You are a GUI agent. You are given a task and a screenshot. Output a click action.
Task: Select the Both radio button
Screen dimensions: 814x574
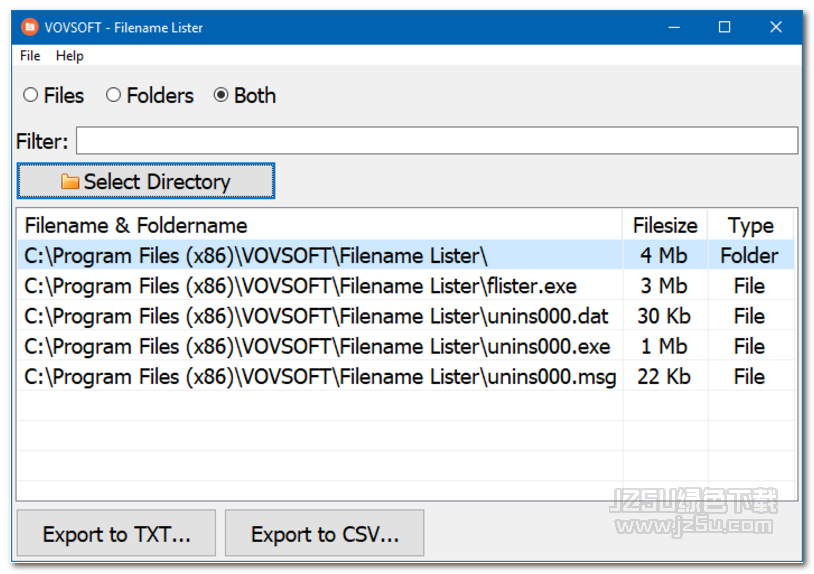coord(245,95)
